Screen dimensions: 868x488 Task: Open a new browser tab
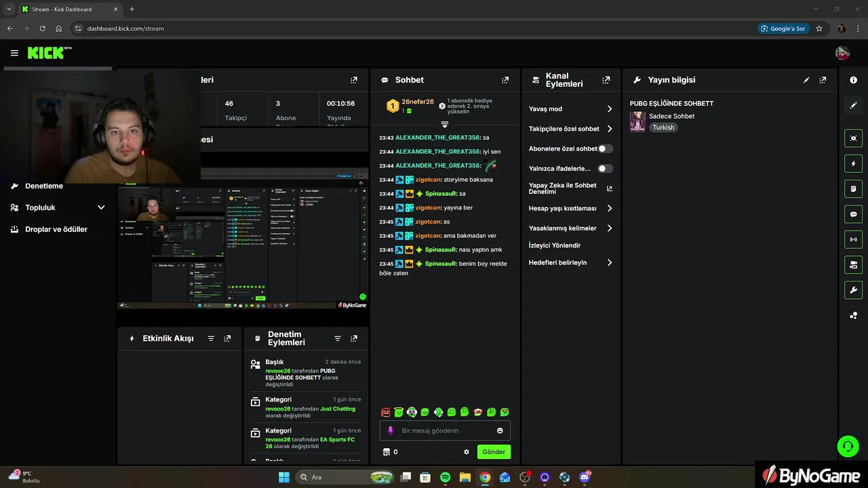pyautogui.click(x=132, y=9)
